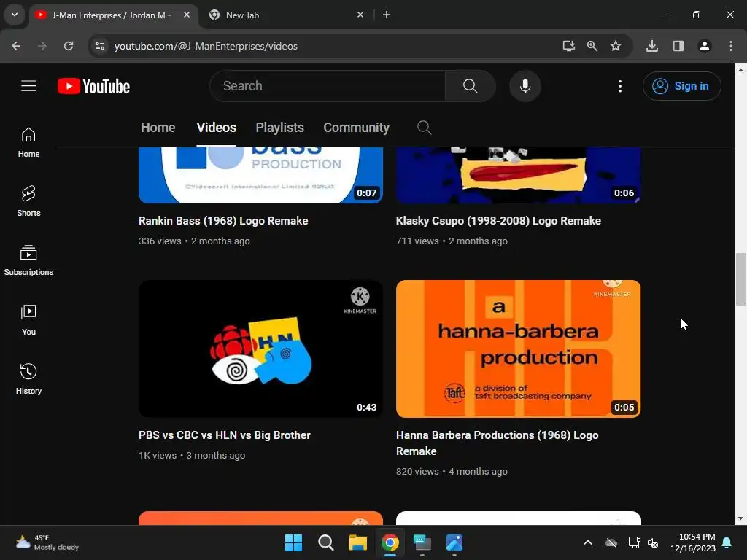Search within channel using magnifier icon
Viewport: 747px width, 560px height.
click(x=424, y=127)
